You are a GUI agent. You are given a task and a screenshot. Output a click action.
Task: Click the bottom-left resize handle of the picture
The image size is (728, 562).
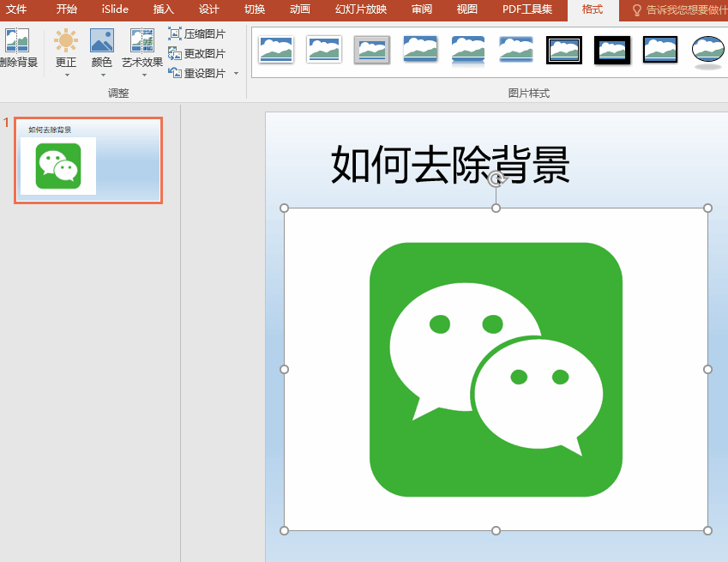click(x=284, y=530)
